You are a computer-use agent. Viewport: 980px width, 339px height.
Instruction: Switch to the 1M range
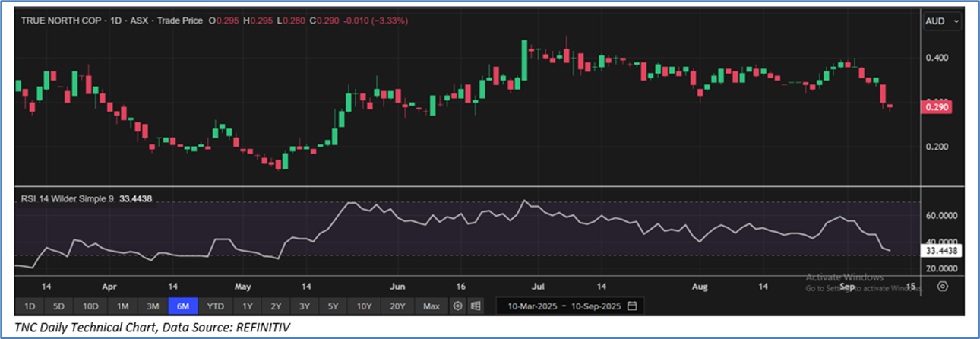(x=122, y=306)
